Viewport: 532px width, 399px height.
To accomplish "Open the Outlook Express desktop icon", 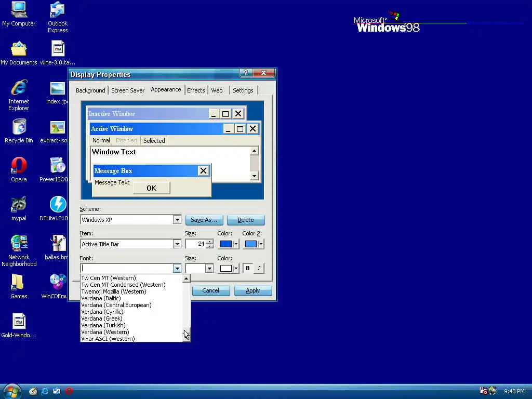I will click(x=57, y=17).
